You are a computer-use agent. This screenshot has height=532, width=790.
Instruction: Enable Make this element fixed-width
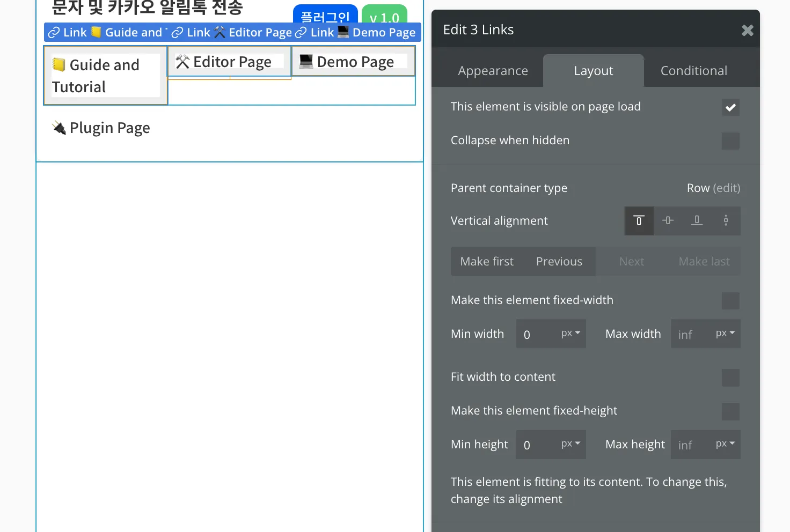click(730, 301)
